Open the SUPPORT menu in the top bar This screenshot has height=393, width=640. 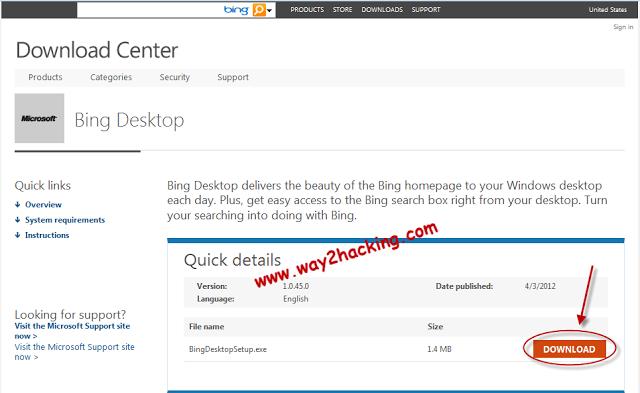(x=426, y=9)
